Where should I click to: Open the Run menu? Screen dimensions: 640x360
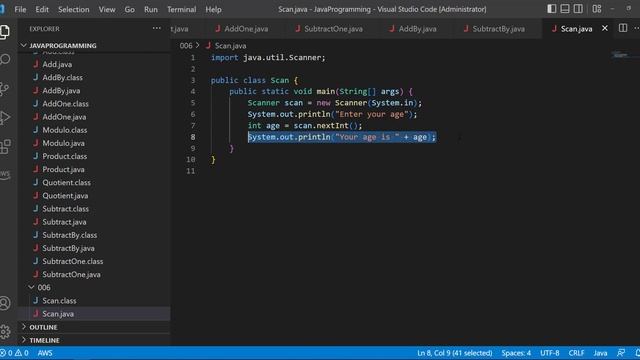coord(151,9)
